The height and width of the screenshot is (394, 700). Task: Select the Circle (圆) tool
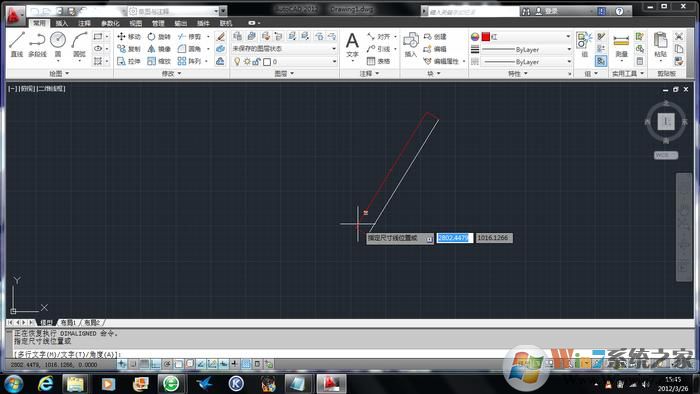pos(58,44)
